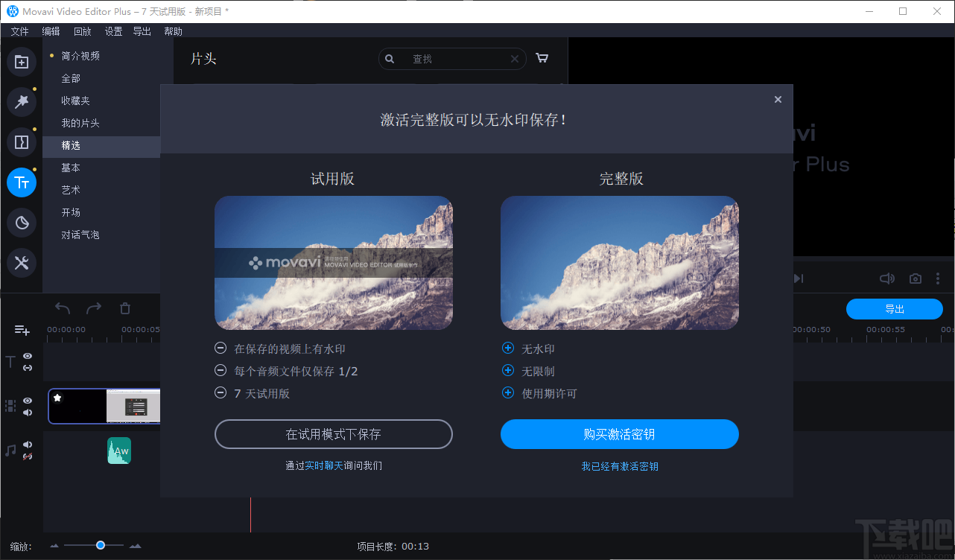Take a snapshot with the camera icon
Viewport: 955px width, 560px height.
point(916,279)
